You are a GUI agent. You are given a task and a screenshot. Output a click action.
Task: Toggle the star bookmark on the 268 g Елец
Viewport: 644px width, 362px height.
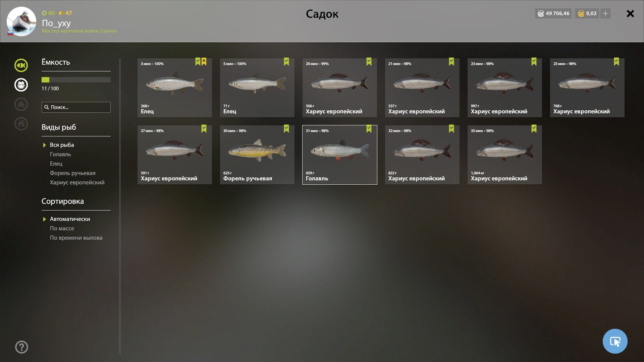pyautogui.click(x=204, y=62)
